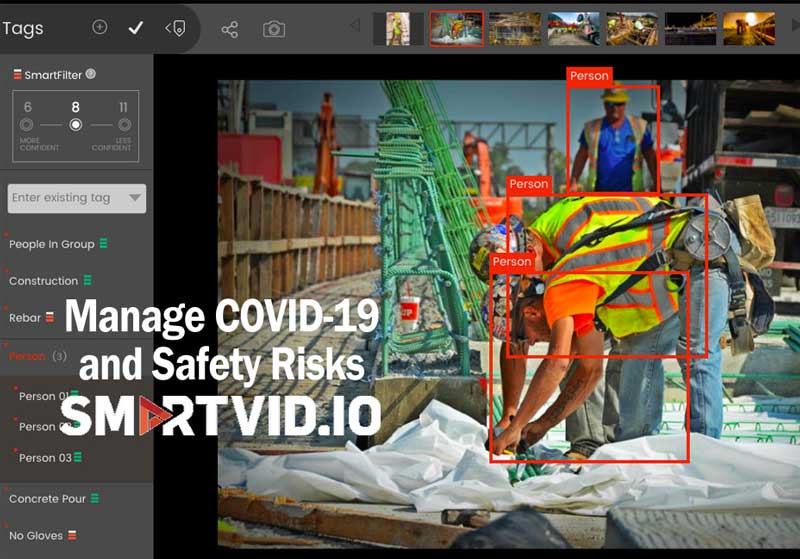Click the red icon beside No Gloves

pos(72,535)
